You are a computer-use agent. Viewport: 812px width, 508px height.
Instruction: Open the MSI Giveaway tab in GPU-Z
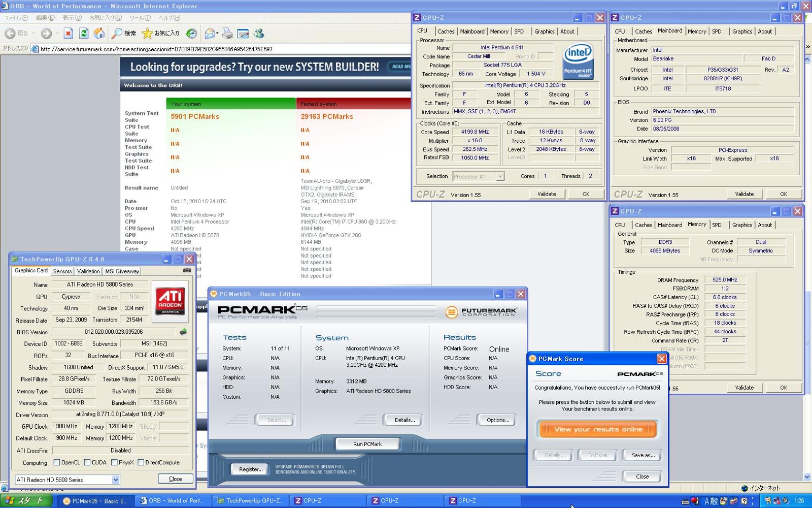click(122, 271)
